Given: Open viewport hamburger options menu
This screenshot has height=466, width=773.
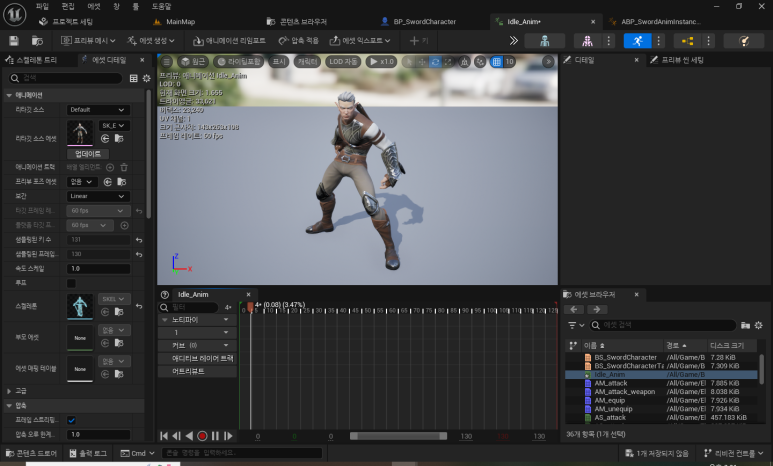Looking at the screenshot, I should coord(167,62).
